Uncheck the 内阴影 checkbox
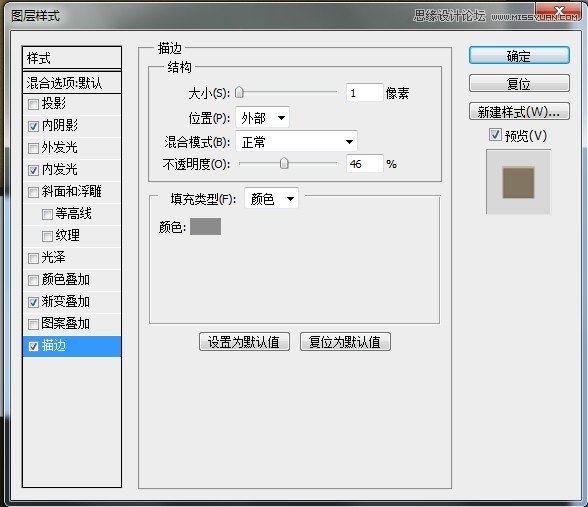The height and width of the screenshot is (507, 588). (x=33, y=126)
